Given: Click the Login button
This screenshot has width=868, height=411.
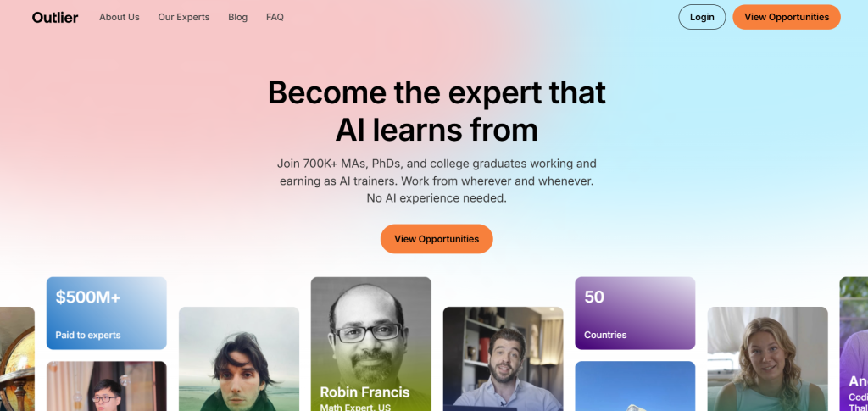Looking at the screenshot, I should 702,17.
